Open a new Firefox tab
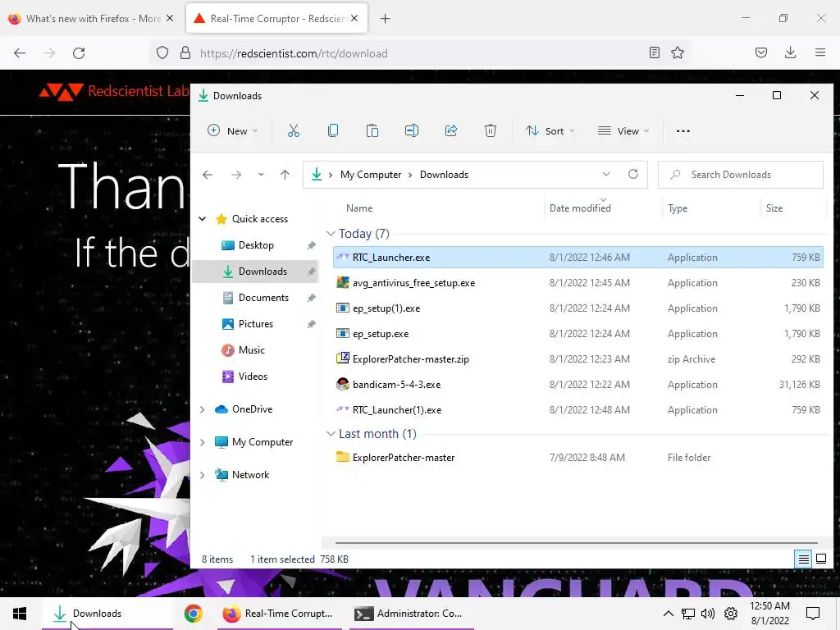The width and height of the screenshot is (840, 630). (x=386, y=19)
